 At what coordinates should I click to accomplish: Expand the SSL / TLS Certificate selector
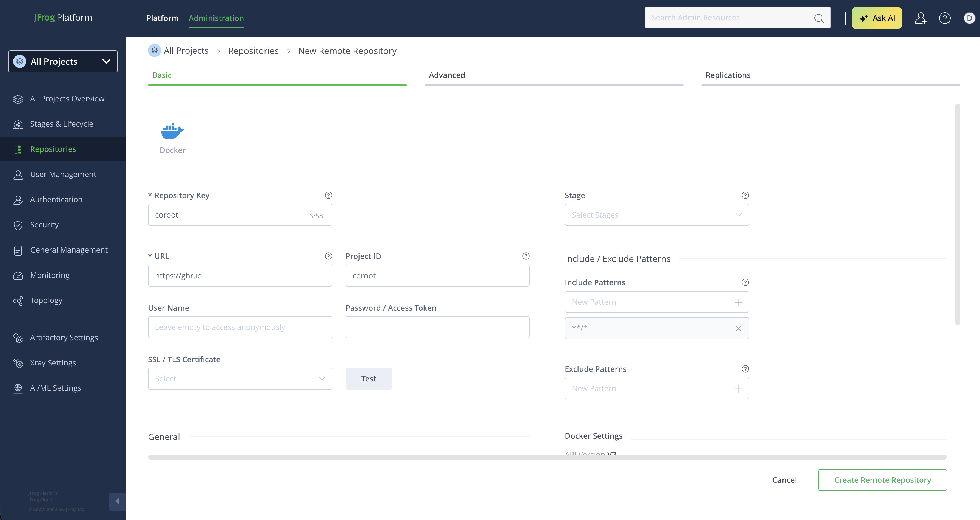pos(240,378)
